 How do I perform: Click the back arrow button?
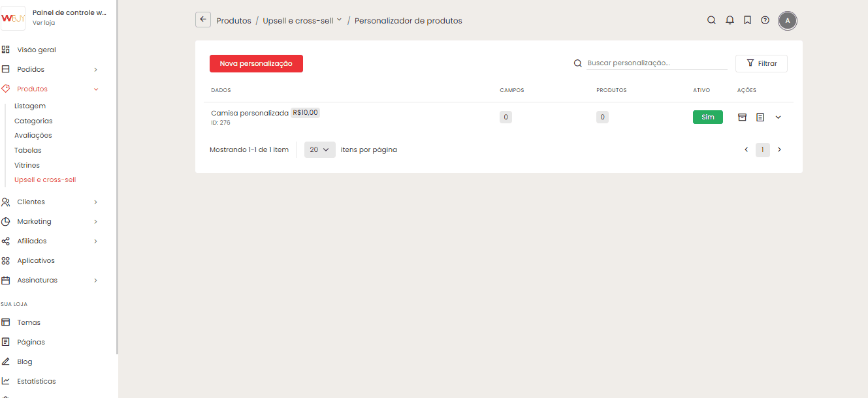pos(203,20)
